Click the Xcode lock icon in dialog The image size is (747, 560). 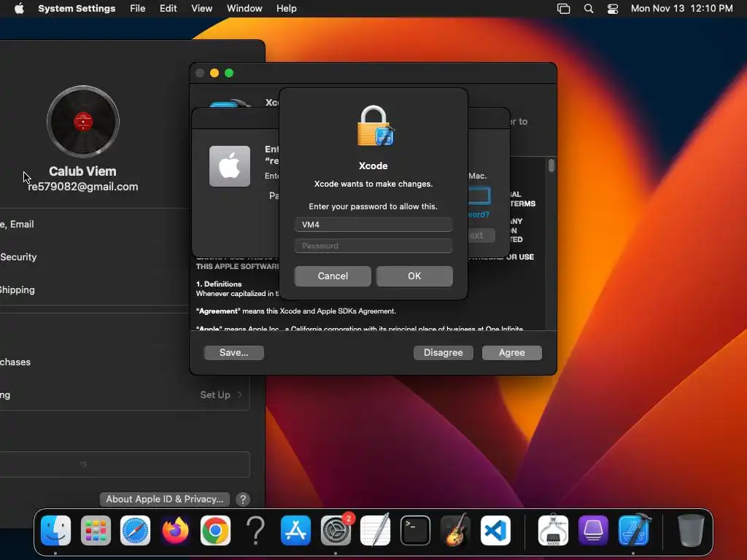[x=376, y=125]
